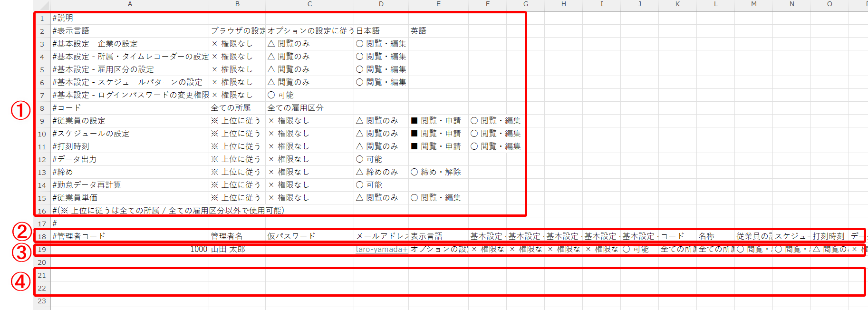Select the cell '#打刻時刻' in row 11
This screenshot has height=310, width=868.
(130, 146)
